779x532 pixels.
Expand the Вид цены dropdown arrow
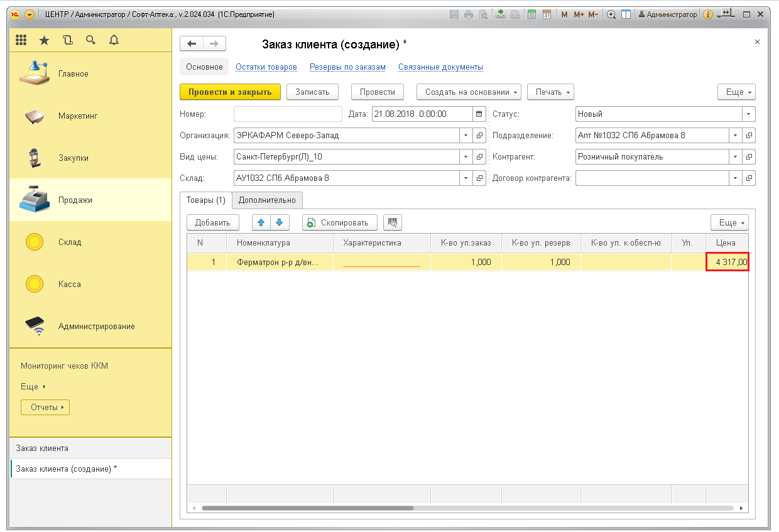click(466, 157)
